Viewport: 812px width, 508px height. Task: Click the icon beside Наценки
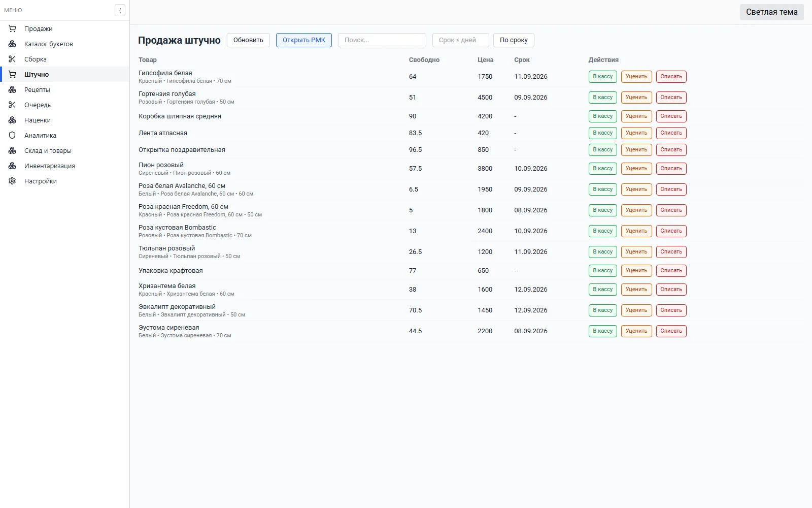pos(12,120)
